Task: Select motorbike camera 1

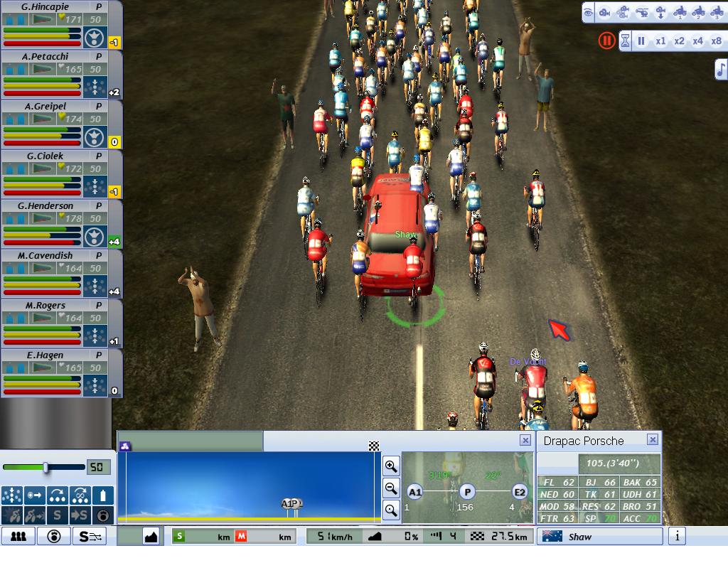Action: (679, 12)
